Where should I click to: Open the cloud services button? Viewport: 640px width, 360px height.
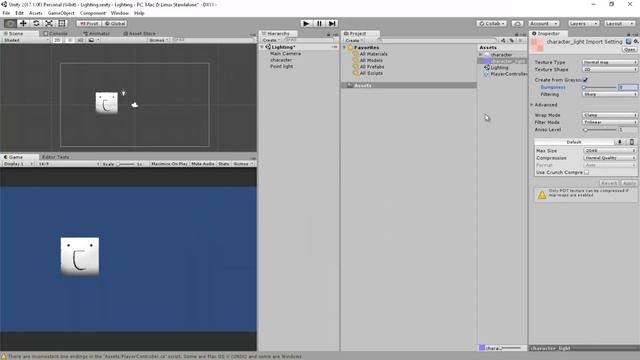point(517,24)
